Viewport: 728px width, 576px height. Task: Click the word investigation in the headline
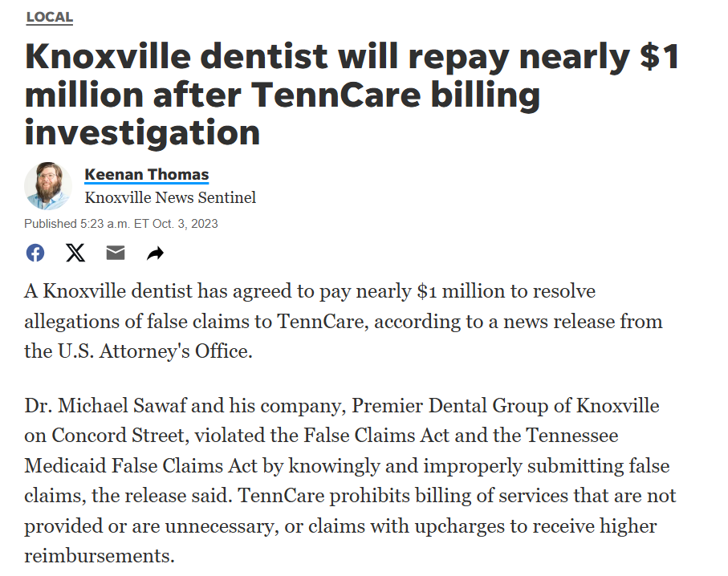click(142, 133)
